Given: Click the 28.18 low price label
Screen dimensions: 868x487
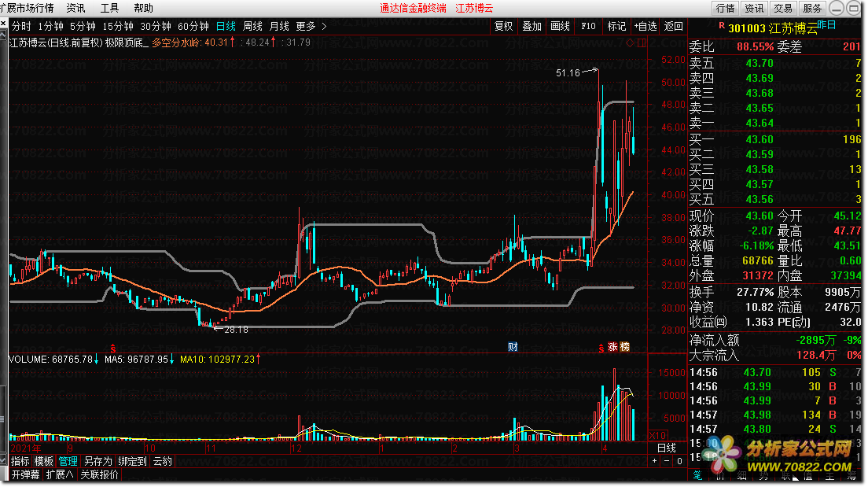Looking at the screenshot, I should (236, 330).
